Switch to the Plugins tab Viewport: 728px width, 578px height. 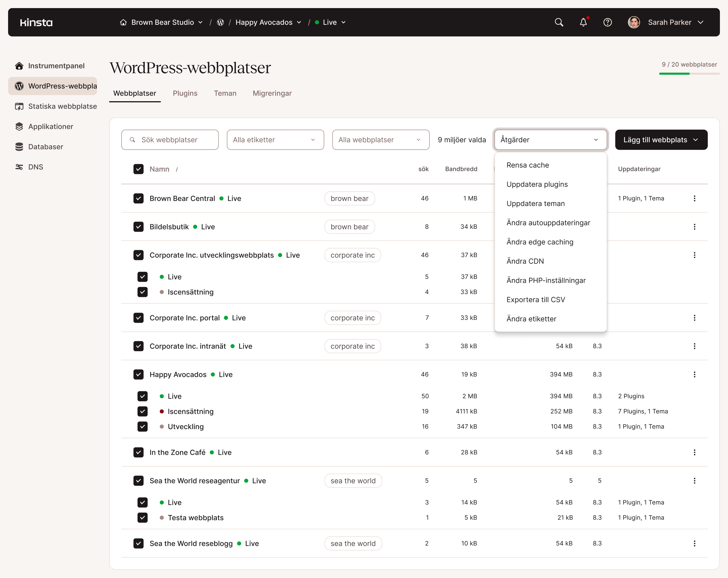[185, 93]
